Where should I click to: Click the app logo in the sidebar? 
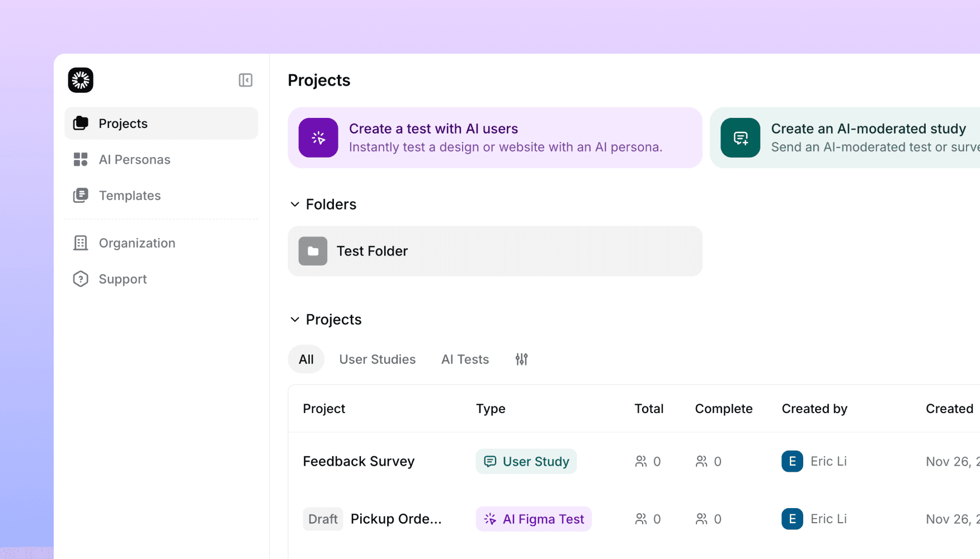coord(80,80)
